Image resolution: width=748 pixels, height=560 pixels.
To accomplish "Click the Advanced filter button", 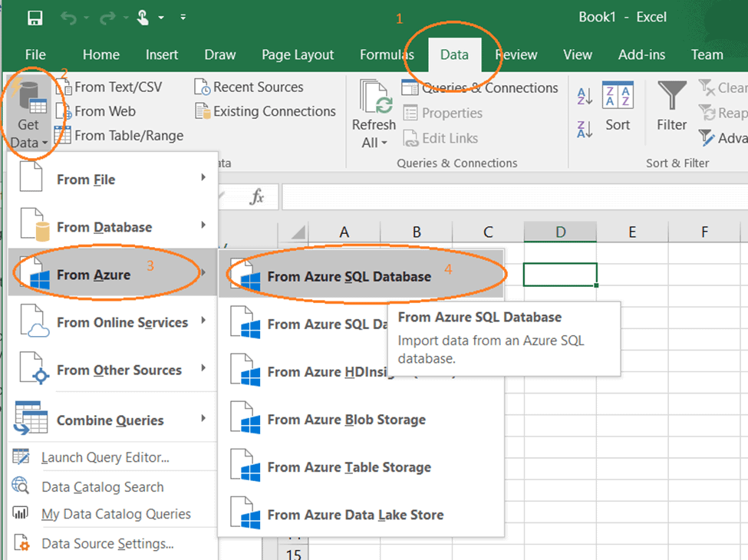I will [x=723, y=138].
